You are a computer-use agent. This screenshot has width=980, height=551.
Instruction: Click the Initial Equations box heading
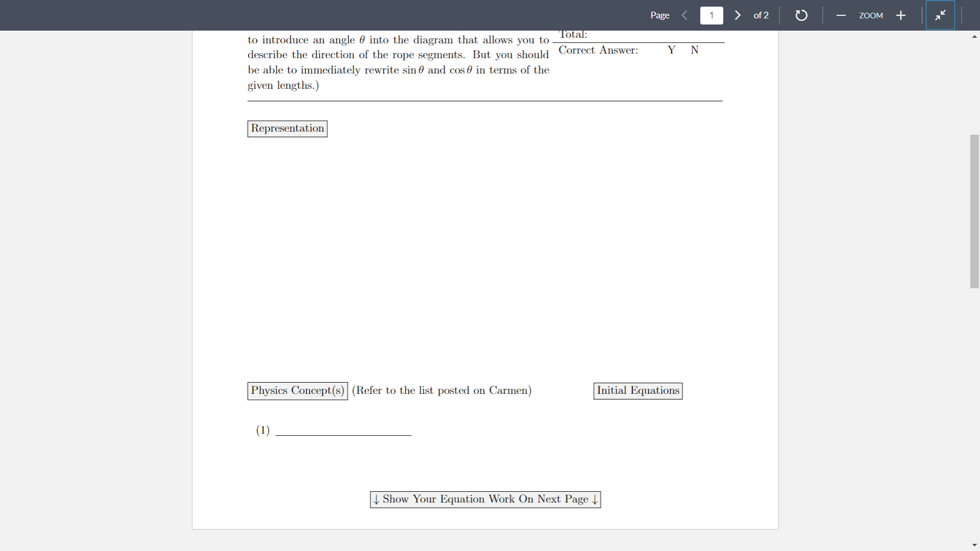(x=638, y=391)
